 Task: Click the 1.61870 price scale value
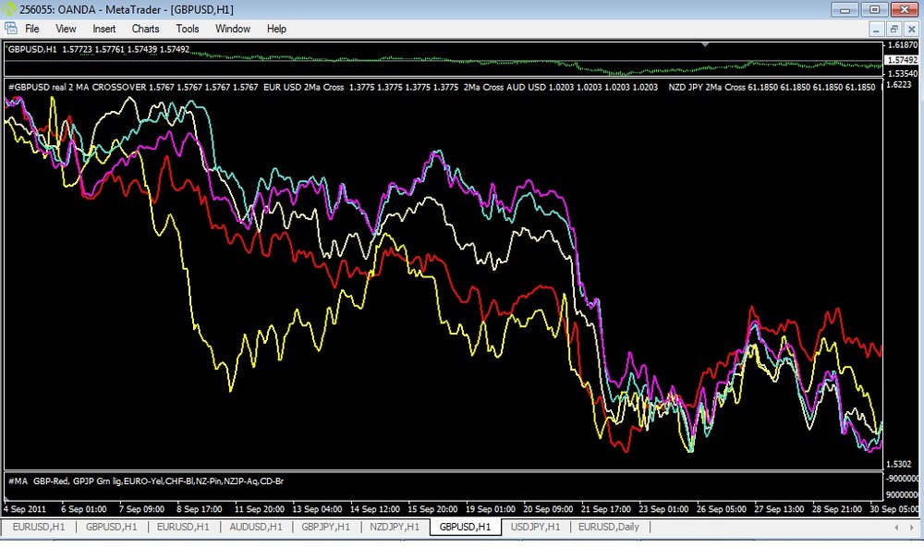click(x=902, y=44)
